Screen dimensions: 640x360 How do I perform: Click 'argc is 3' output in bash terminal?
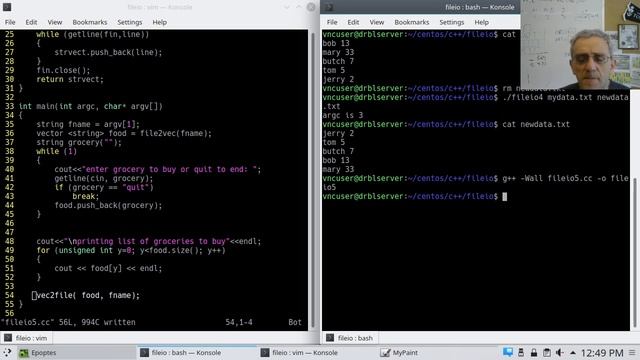pos(342,115)
